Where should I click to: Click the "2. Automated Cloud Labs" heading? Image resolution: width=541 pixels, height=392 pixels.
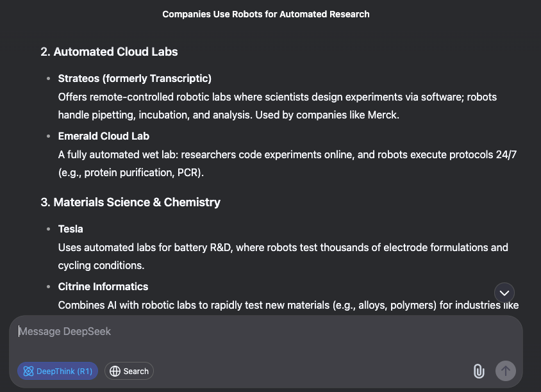pos(109,52)
